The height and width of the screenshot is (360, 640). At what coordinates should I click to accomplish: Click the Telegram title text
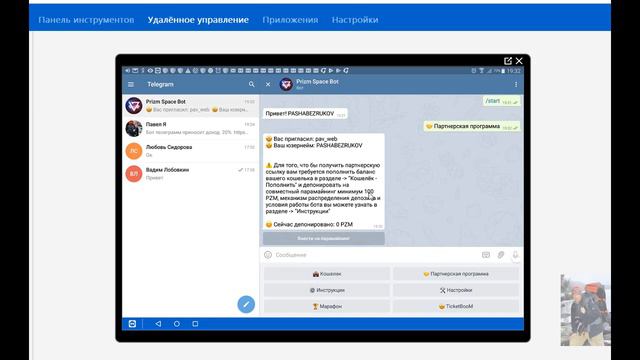(x=160, y=84)
